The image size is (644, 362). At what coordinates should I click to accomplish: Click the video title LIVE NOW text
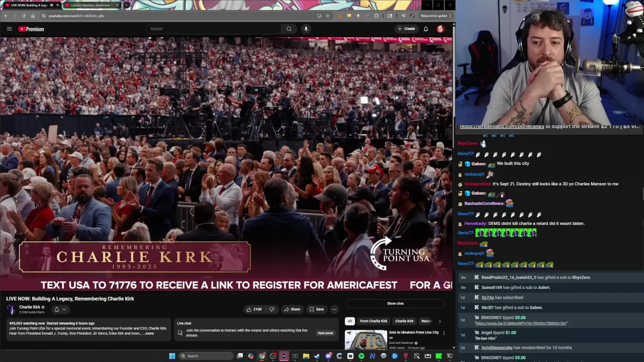(x=70, y=299)
